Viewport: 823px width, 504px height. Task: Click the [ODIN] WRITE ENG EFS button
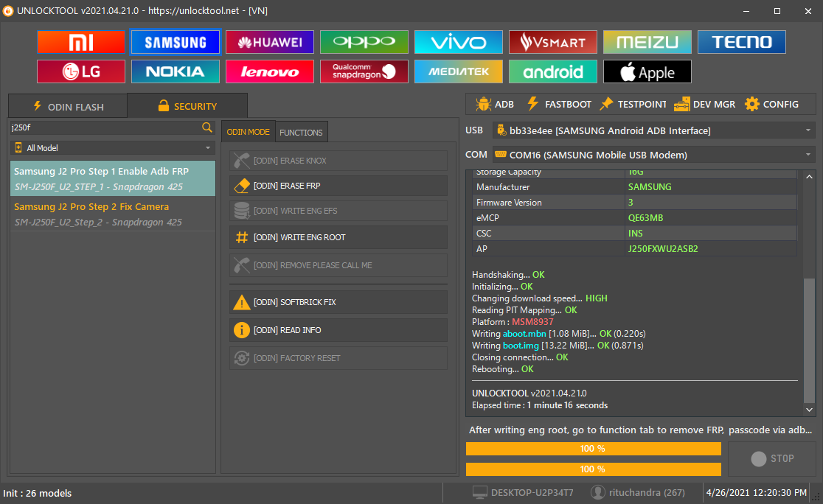(338, 211)
